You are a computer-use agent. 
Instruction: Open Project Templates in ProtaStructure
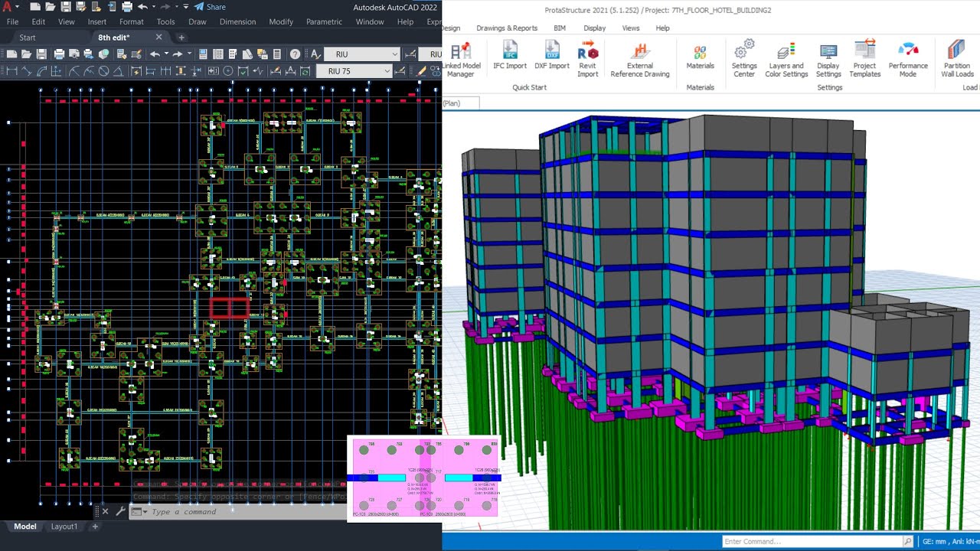click(865, 60)
